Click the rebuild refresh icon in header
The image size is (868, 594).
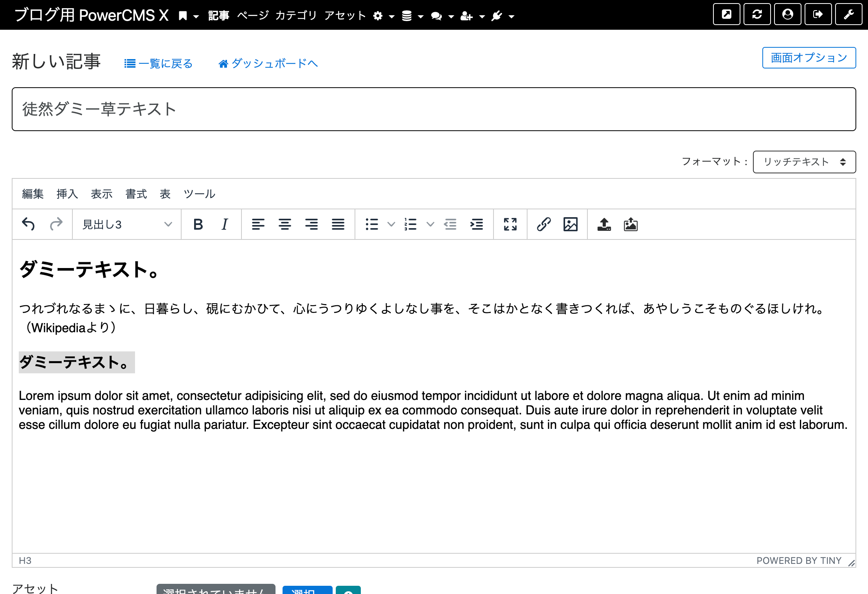[757, 14]
